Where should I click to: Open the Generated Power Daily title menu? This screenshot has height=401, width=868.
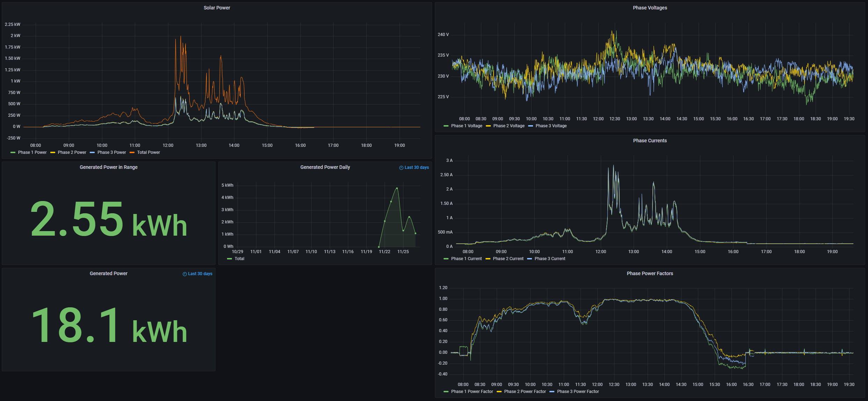tap(325, 167)
